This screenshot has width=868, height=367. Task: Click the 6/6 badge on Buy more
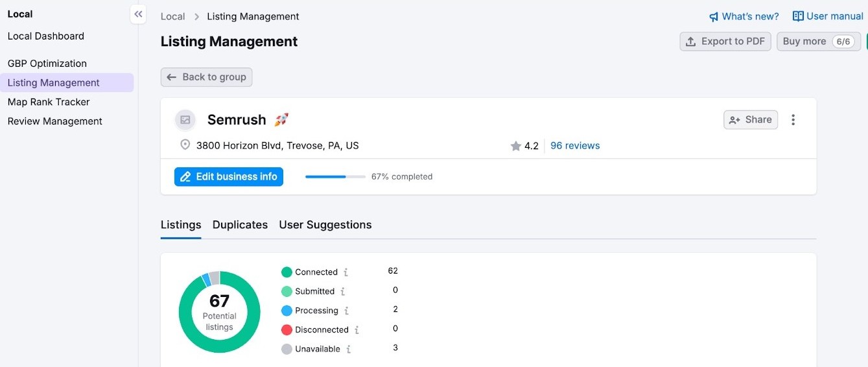(x=843, y=41)
